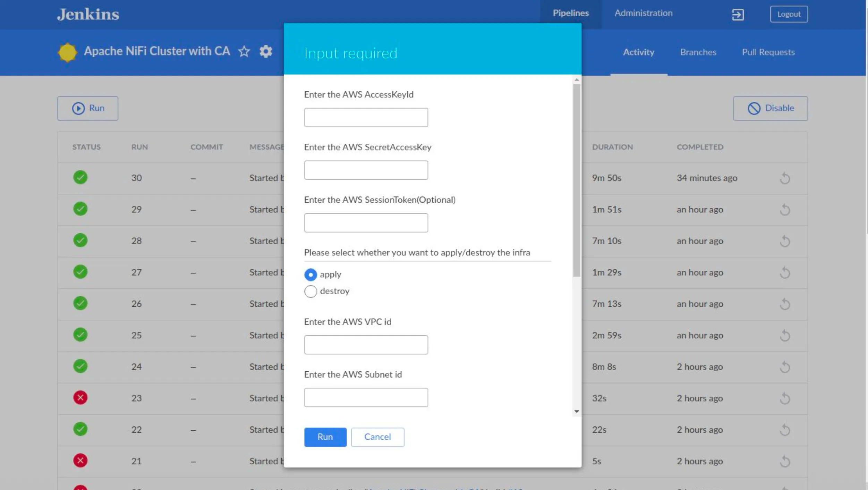Rerun build 27 with the replay icon
868x490 pixels.
tap(785, 272)
